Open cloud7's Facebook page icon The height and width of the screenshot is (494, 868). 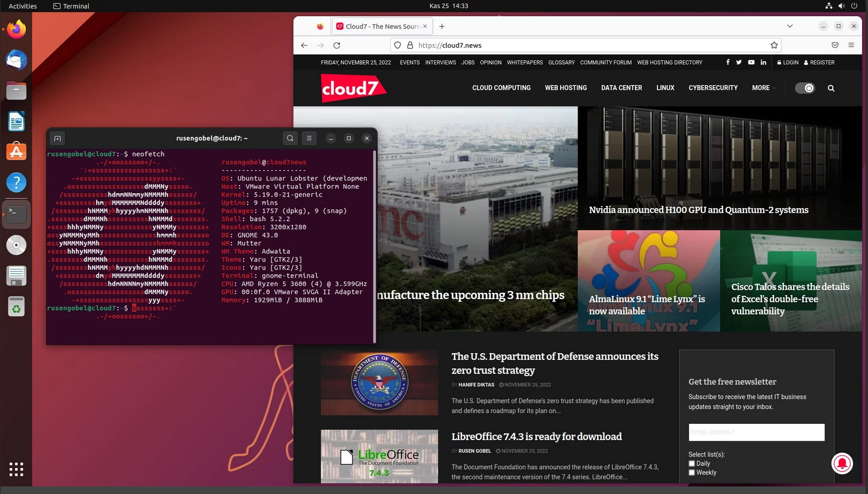[x=728, y=63]
